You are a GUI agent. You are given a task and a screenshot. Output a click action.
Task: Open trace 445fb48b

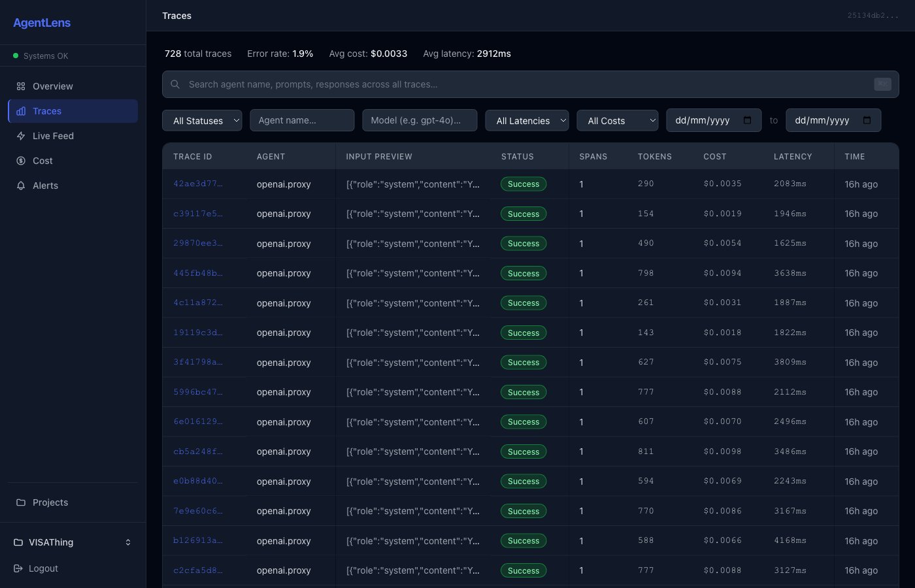197,273
